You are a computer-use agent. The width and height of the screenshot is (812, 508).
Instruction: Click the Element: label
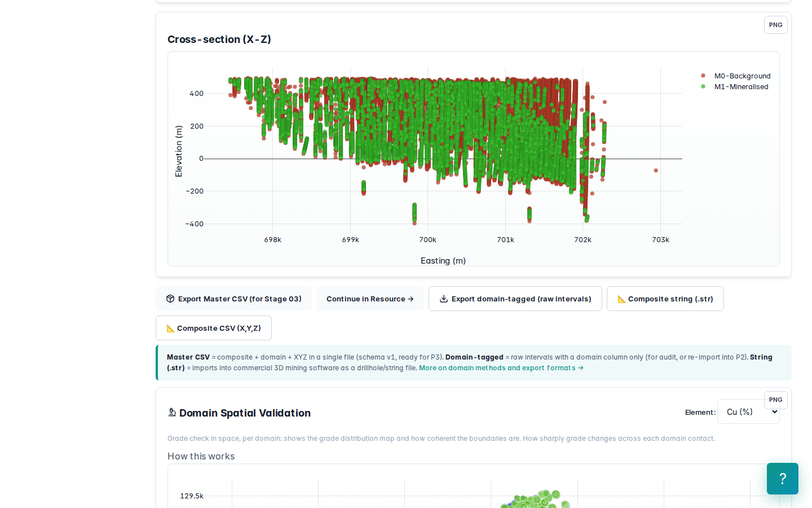(x=700, y=413)
